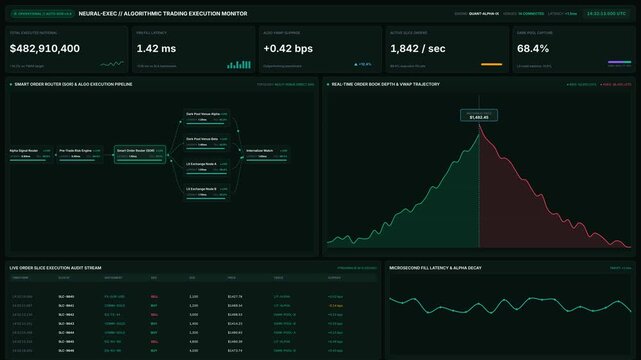
Task: Toggle the red Asks legend entry
Action: 616,85
